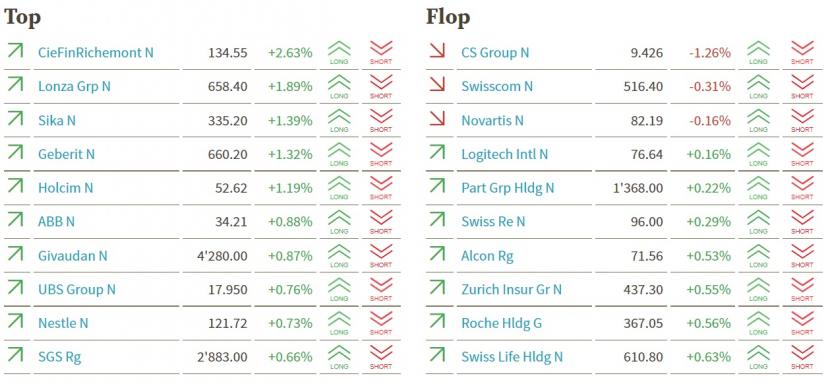Open the Zurich Insur Gr N link
This screenshot has width=830, height=384.
click(x=511, y=289)
